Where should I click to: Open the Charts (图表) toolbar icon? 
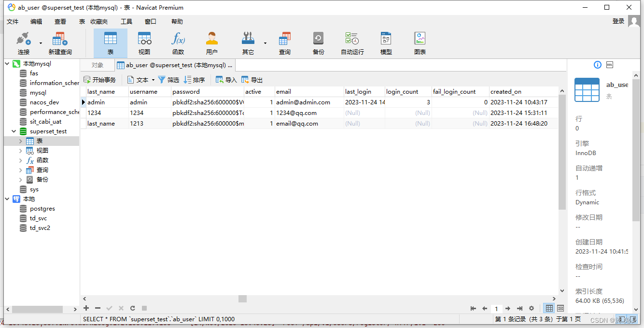(420, 43)
